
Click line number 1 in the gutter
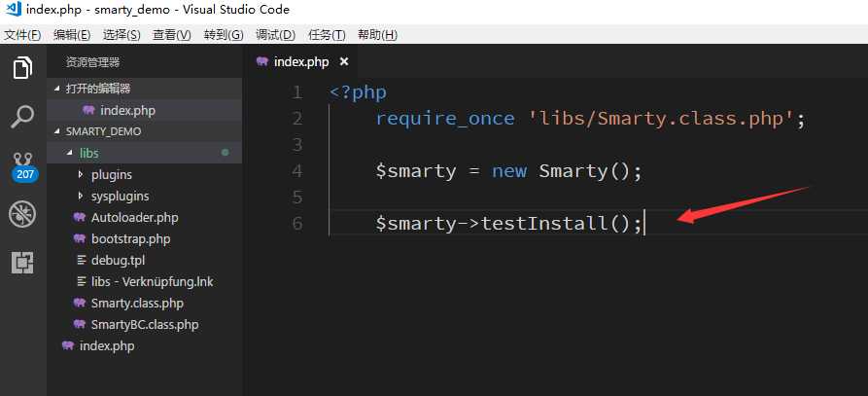[x=297, y=92]
